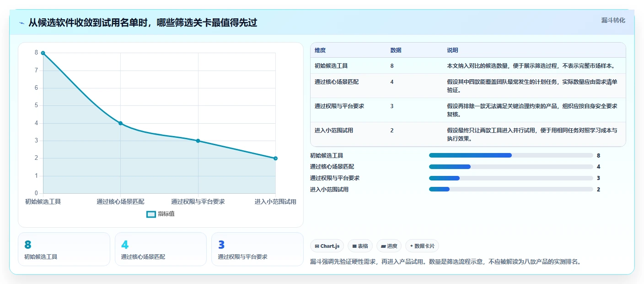Click the chart point for 通过核心场景匹配

coord(120,123)
